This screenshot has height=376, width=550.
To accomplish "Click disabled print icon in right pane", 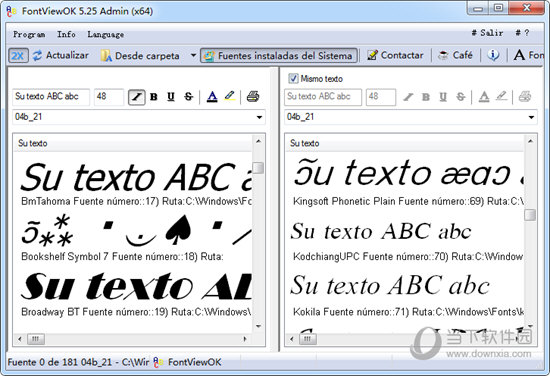I will [x=525, y=96].
